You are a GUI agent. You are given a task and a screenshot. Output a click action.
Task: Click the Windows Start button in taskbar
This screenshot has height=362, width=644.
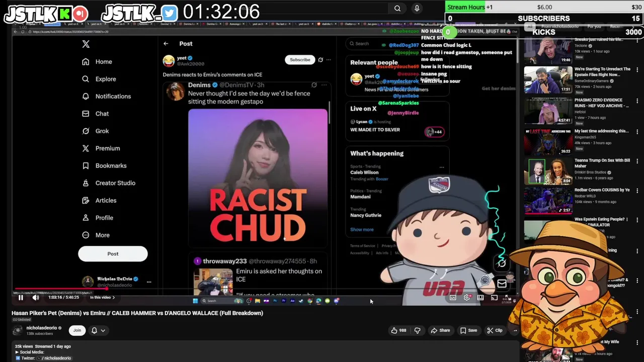pyautogui.click(x=195, y=301)
